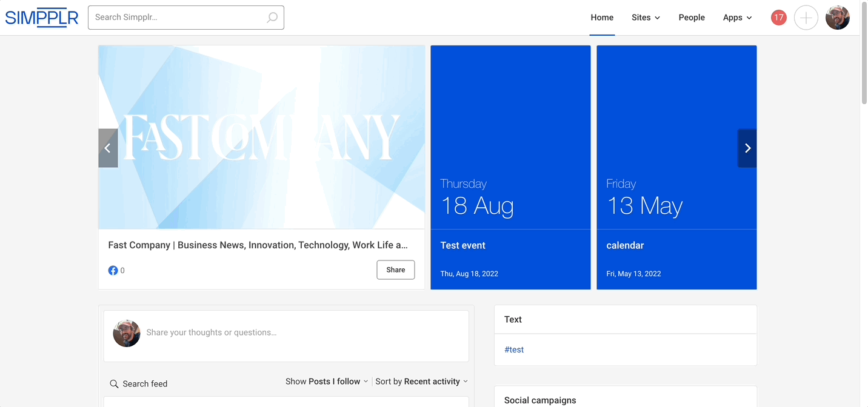
Task: Click the Thu, Aug 18, 2022 date text
Action: tap(469, 274)
